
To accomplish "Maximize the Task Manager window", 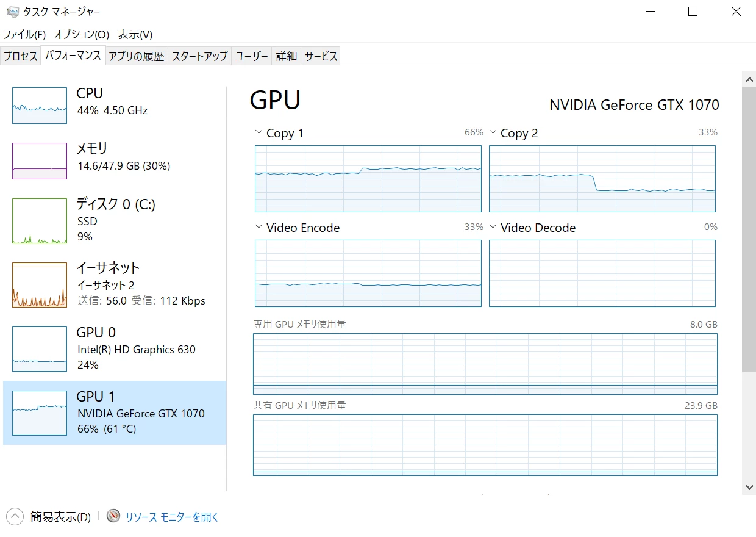I will (x=693, y=12).
